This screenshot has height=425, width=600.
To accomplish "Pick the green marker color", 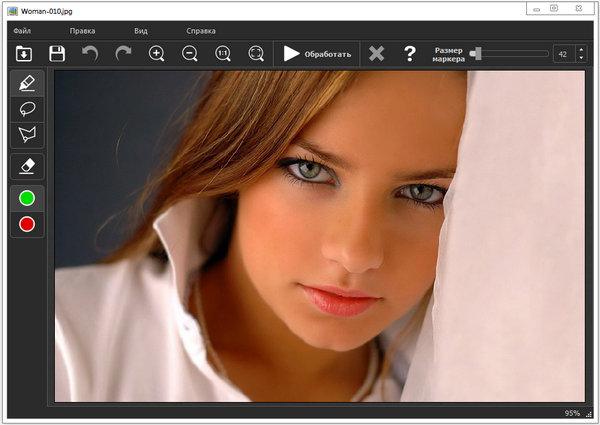I will 27,198.
